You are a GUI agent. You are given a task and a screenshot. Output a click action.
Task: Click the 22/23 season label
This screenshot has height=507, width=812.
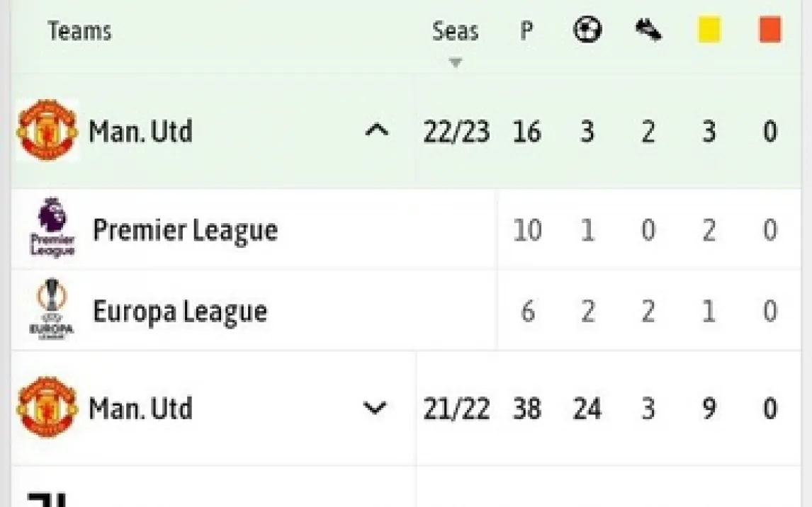click(x=456, y=132)
